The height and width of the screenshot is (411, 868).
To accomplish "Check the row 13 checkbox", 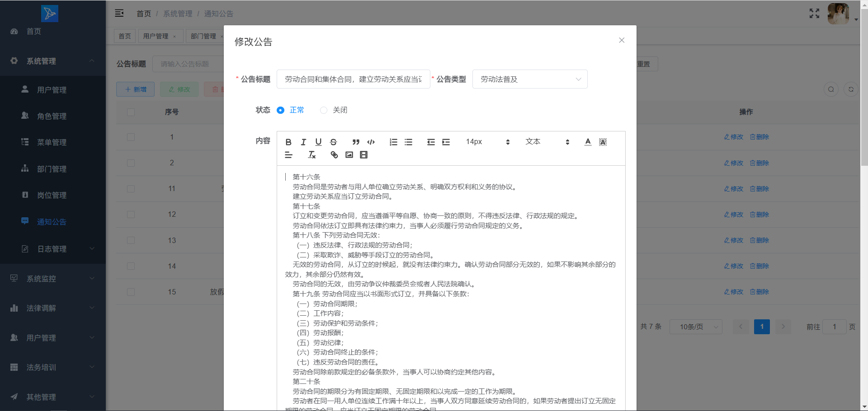I will 131,240.
